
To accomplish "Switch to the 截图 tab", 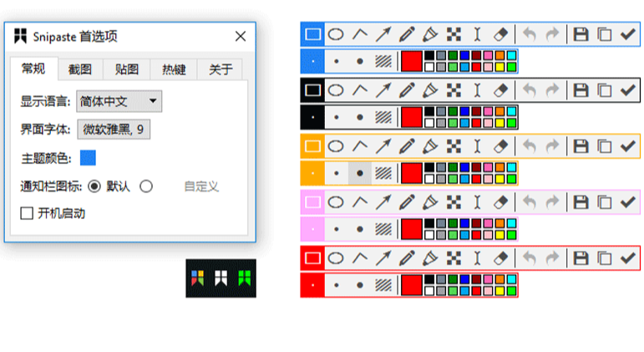I will coord(80,69).
